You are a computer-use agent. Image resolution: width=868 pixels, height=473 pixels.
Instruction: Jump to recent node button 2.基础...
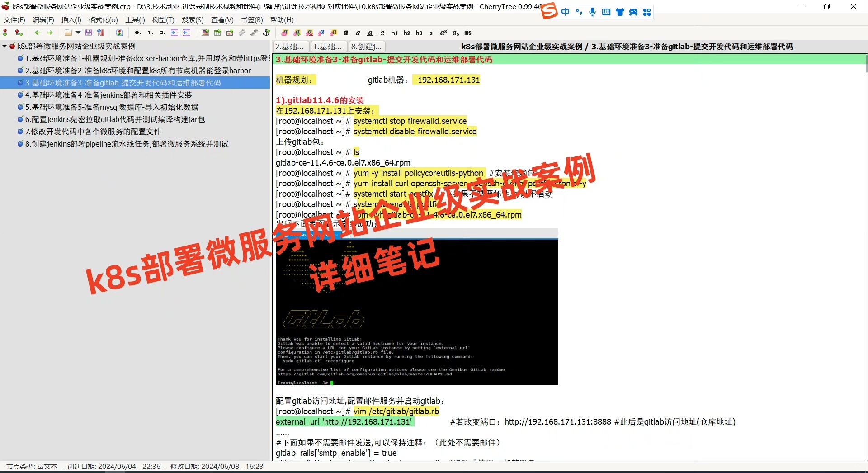pyautogui.click(x=292, y=47)
